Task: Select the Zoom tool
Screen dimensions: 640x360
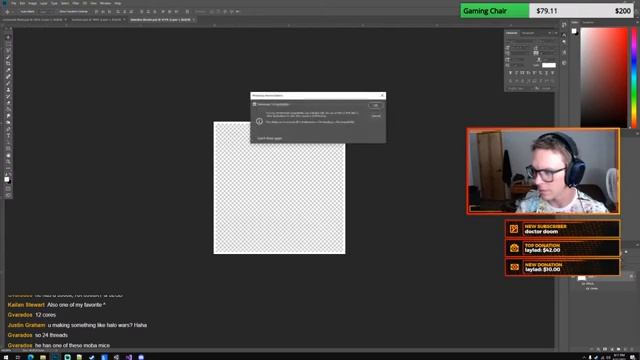Action: pos(8,162)
